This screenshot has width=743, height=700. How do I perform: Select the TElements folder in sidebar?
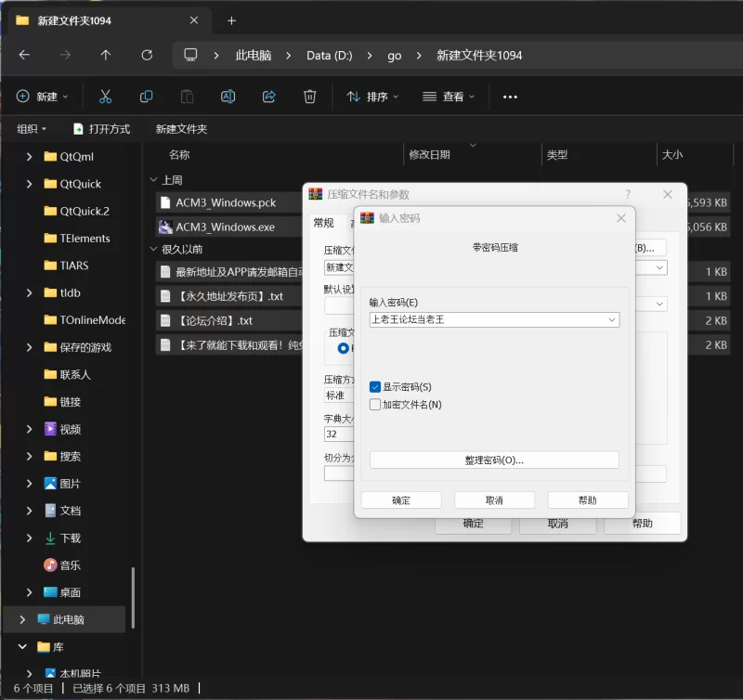coord(77,239)
